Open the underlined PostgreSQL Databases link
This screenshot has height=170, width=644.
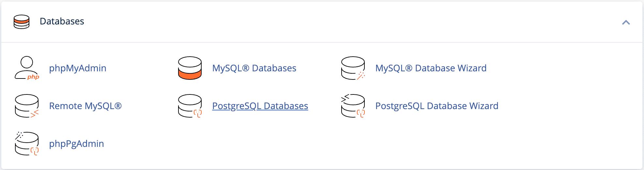pyautogui.click(x=260, y=106)
